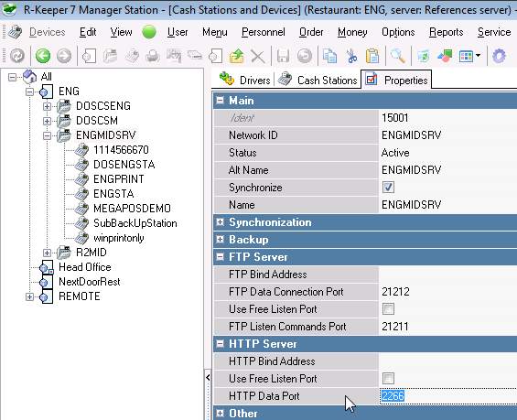Image resolution: width=517 pixels, height=420 pixels.
Task: Select the winprintonly station
Action: coord(119,238)
